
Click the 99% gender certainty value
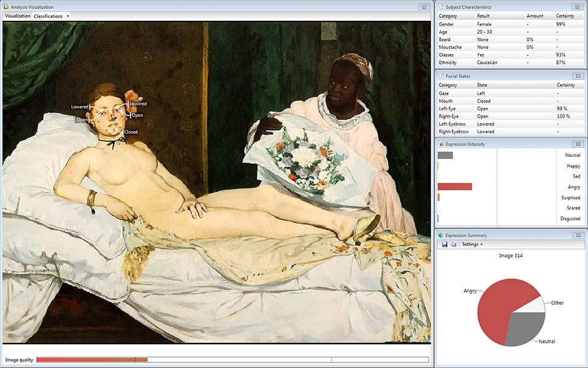(560, 24)
